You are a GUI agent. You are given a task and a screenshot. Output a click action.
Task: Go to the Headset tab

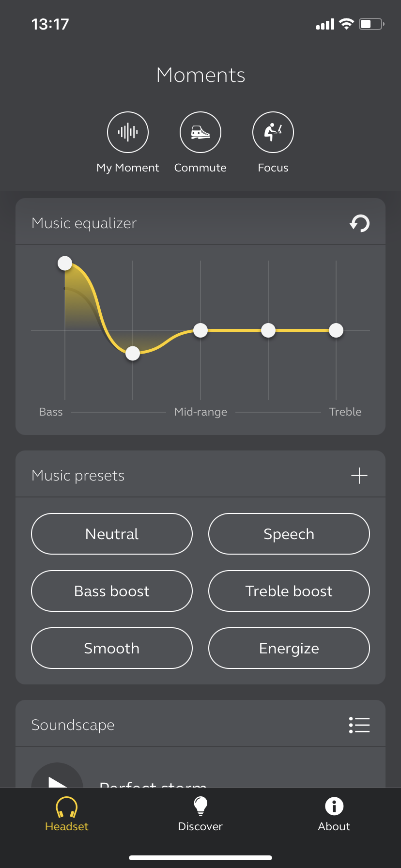pyautogui.click(x=67, y=814)
